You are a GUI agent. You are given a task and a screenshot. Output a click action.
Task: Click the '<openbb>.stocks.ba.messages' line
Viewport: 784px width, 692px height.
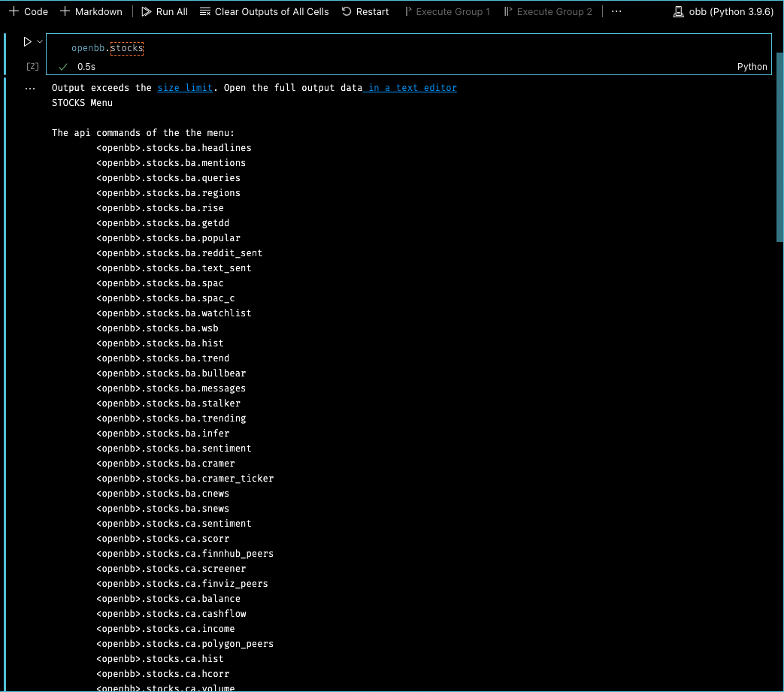click(x=171, y=388)
